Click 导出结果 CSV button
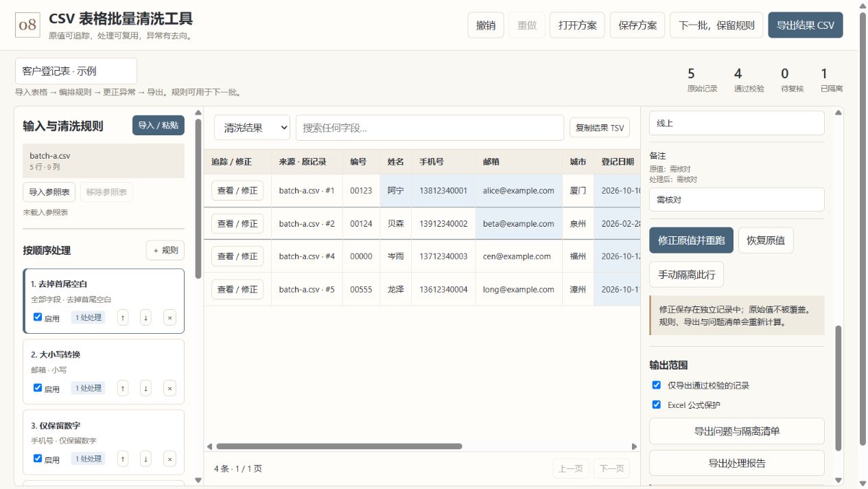Image resolution: width=868 pixels, height=489 pixels. pos(806,25)
